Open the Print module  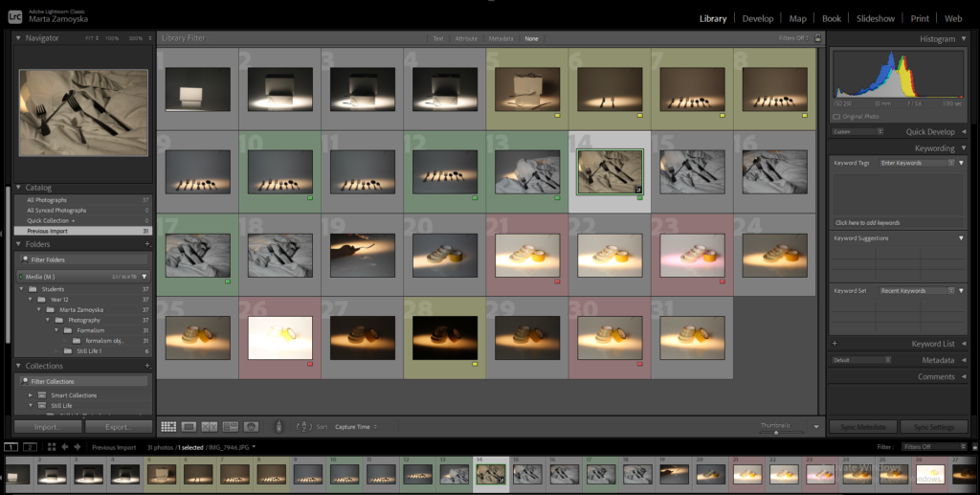point(920,19)
